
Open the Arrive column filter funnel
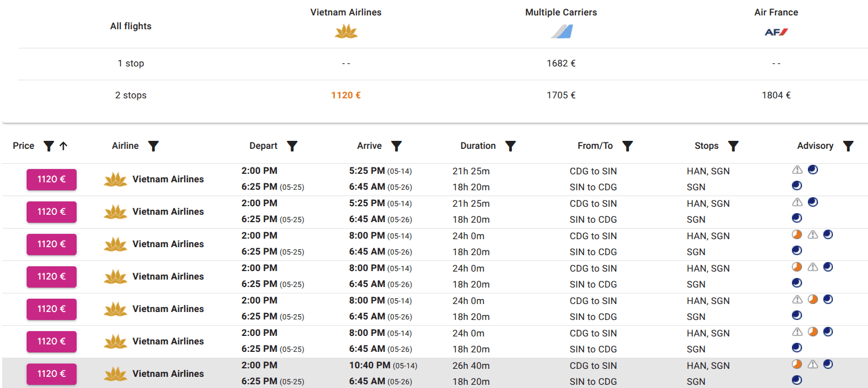396,146
